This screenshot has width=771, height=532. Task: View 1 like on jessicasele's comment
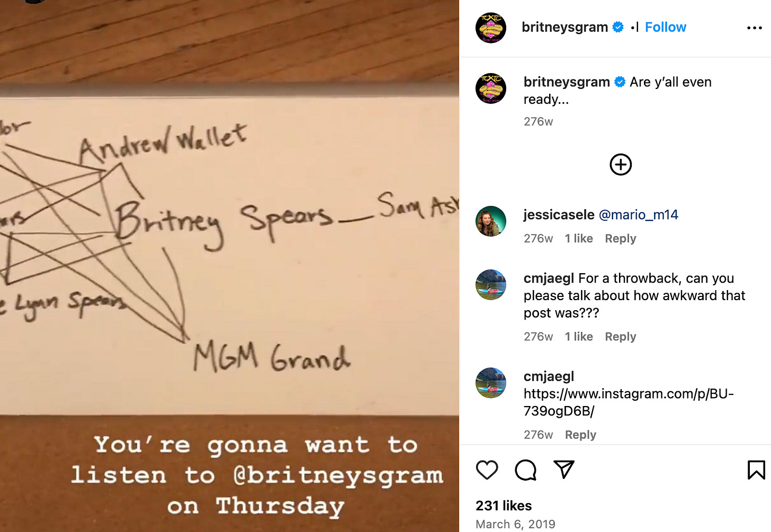pos(579,239)
